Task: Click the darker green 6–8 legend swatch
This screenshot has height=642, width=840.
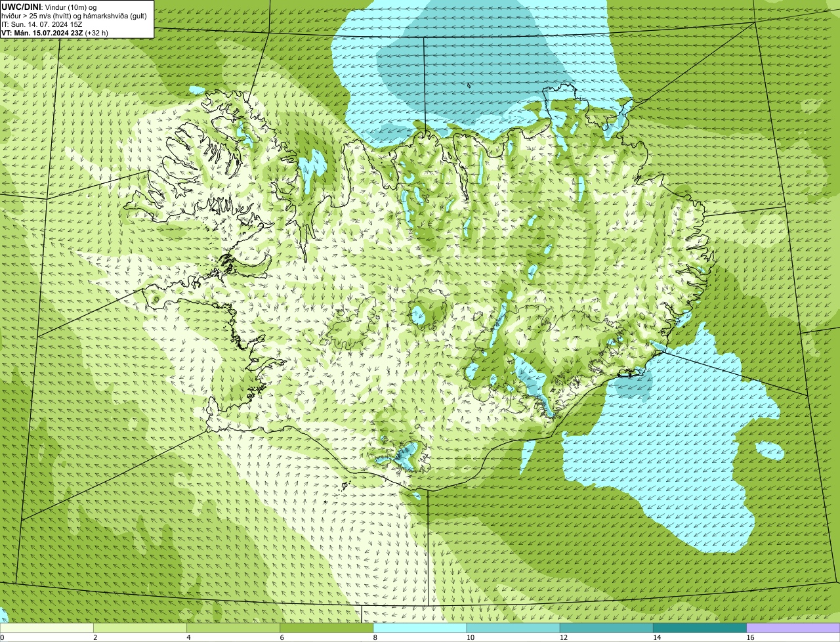Action: tap(327, 628)
